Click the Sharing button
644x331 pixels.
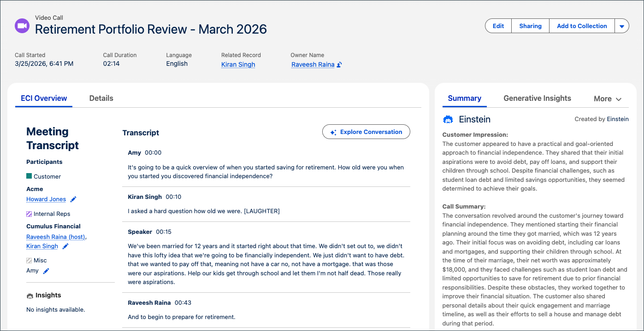pos(530,26)
